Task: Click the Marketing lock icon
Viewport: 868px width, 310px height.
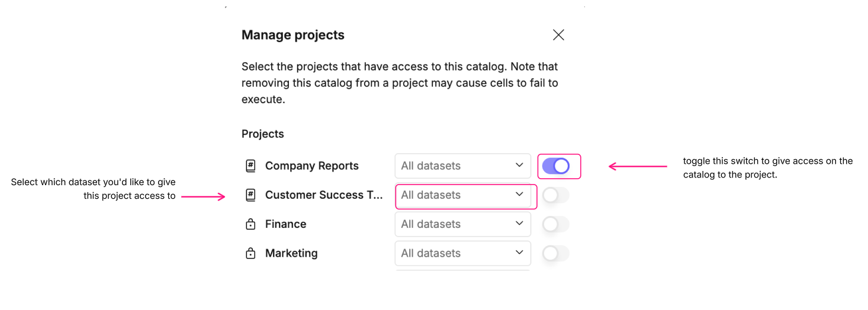Action: (250, 253)
